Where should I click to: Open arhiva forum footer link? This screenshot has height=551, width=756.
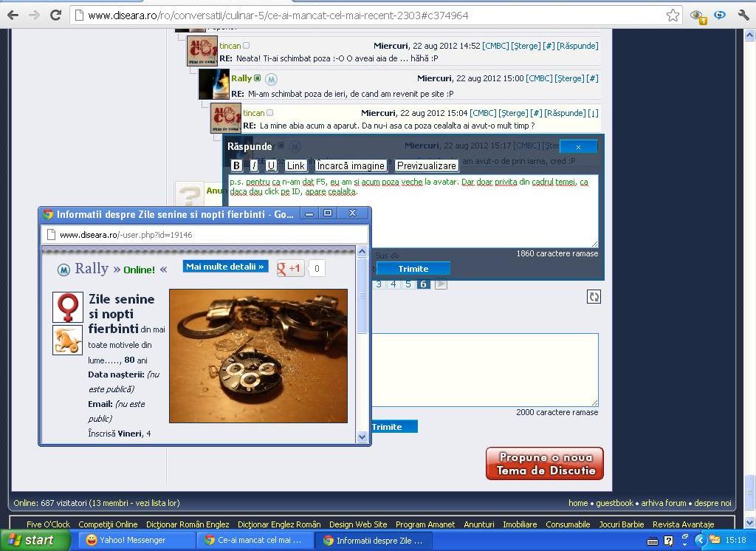click(x=664, y=503)
